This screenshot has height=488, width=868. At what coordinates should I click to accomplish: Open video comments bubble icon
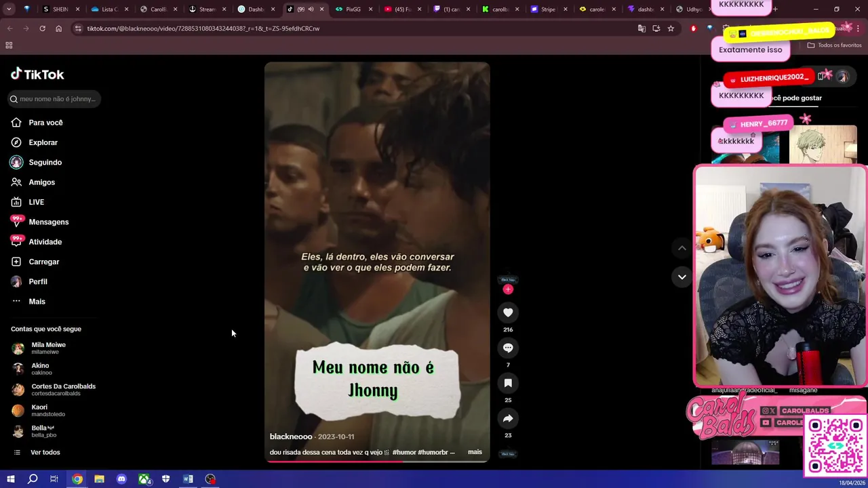[508, 348]
